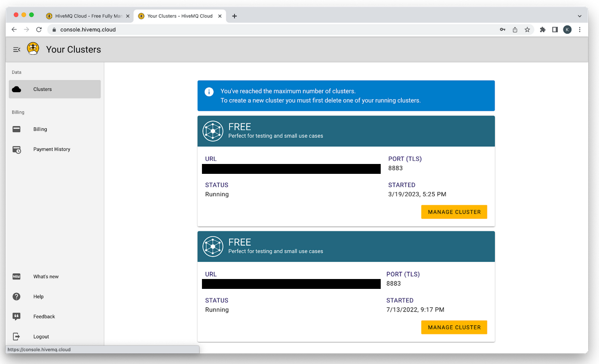Collapse the sidebar with the menu icon
Screen dimensions: 599x364
tap(16, 49)
